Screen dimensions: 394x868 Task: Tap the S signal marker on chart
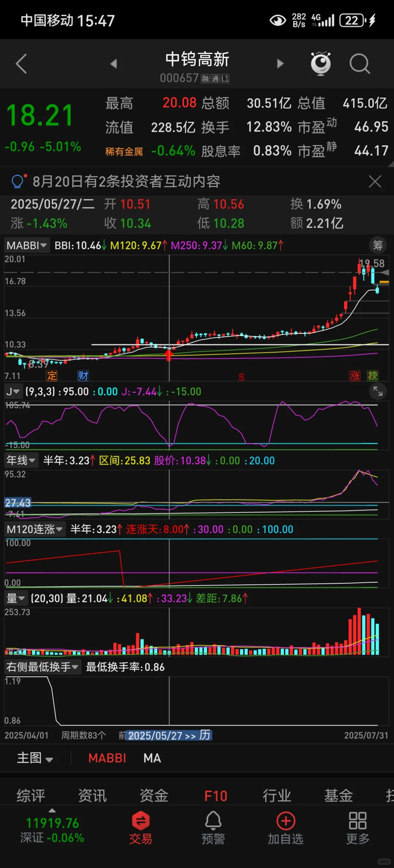[242, 377]
